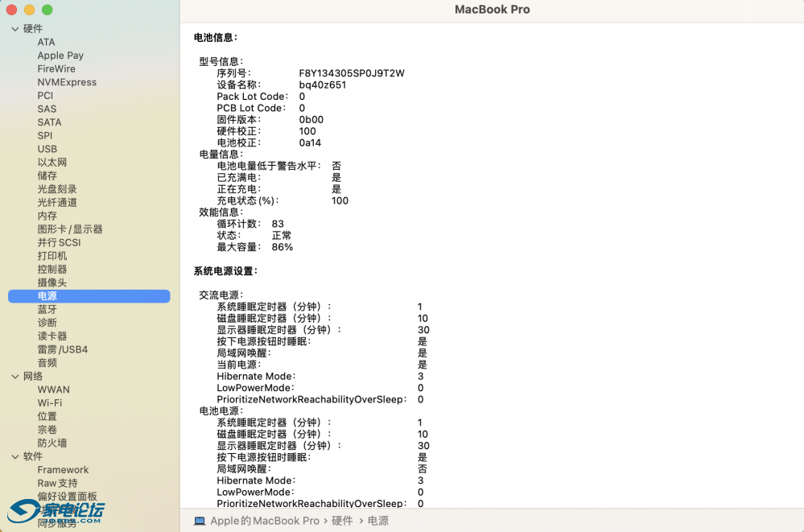Viewport: 804px width, 532px height.
Task: Open Framework under software
Action: (63, 469)
